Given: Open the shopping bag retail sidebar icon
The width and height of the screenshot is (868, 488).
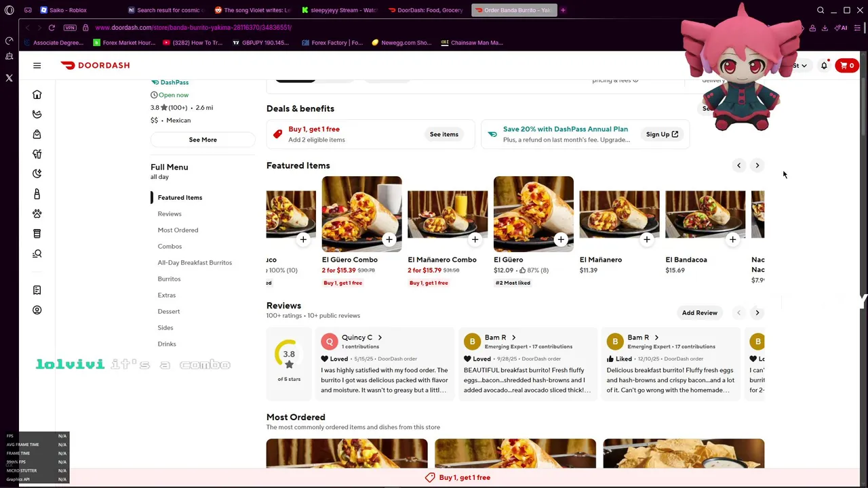Looking at the screenshot, I should coord(37,134).
